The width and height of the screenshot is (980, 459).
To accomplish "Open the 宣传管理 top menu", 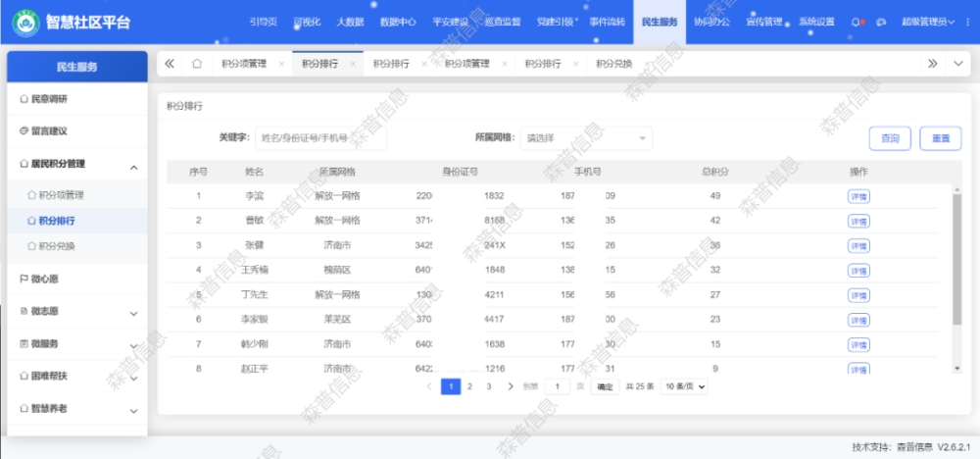I will (764, 22).
